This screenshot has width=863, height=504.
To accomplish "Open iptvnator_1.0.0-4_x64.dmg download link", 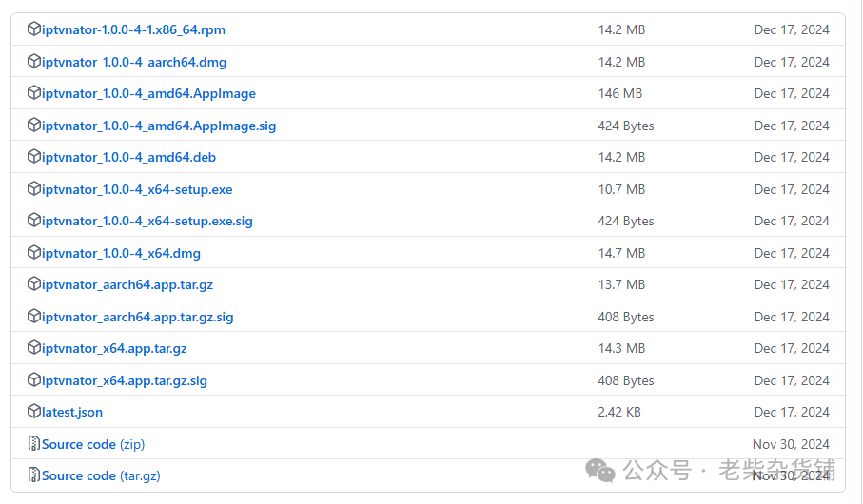I will tap(121, 253).
